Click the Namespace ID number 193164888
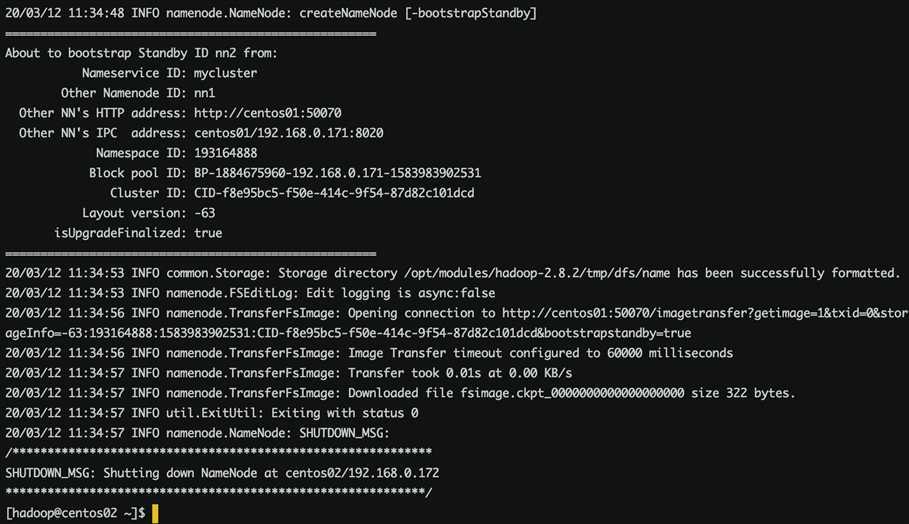This screenshot has width=909, height=524. pyautogui.click(x=225, y=153)
